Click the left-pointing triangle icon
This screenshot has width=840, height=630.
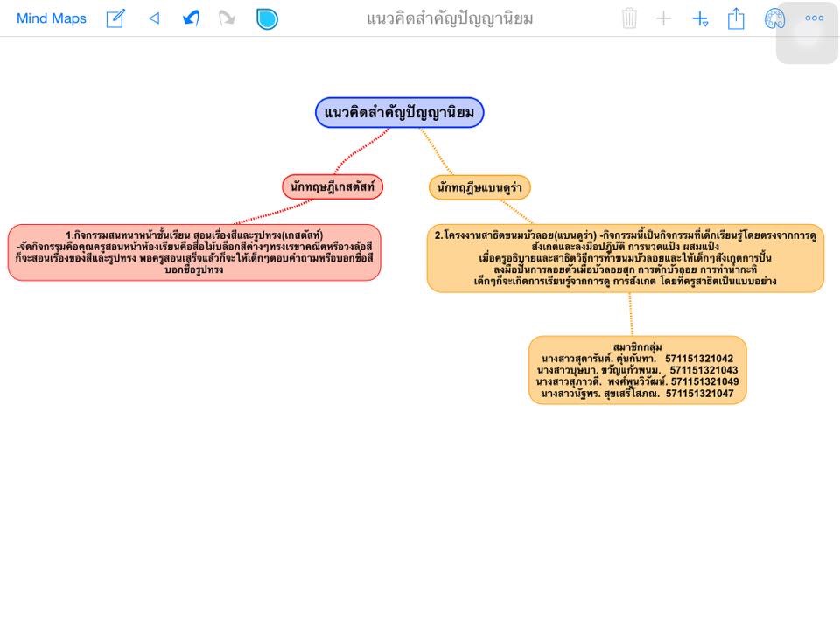click(154, 18)
